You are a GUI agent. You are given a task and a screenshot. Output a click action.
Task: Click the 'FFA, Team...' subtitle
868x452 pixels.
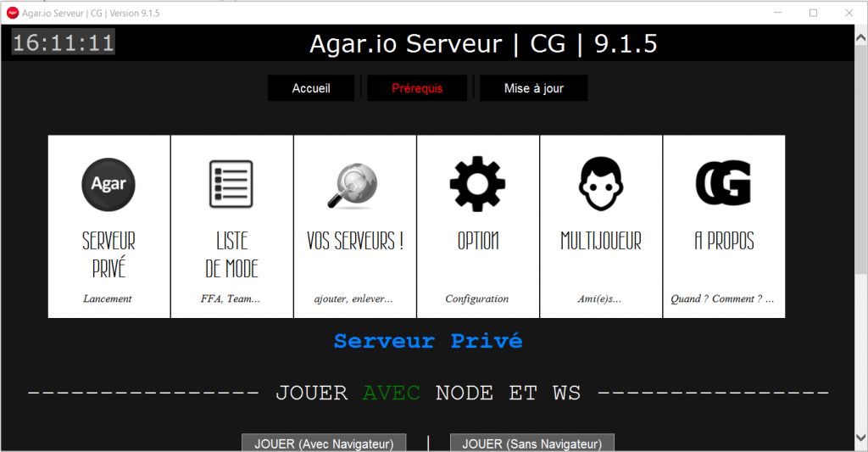click(231, 299)
